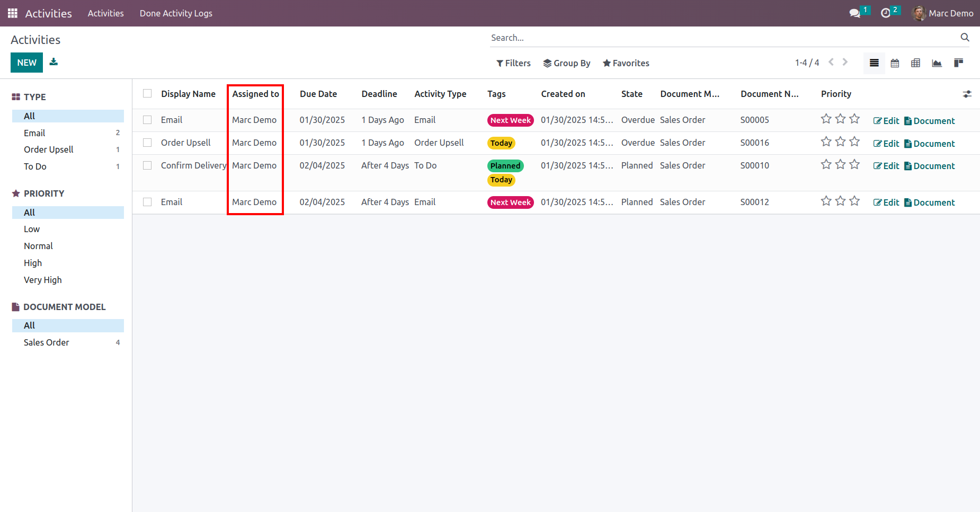
Task: Go to the next page arrow
Action: click(845, 63)
